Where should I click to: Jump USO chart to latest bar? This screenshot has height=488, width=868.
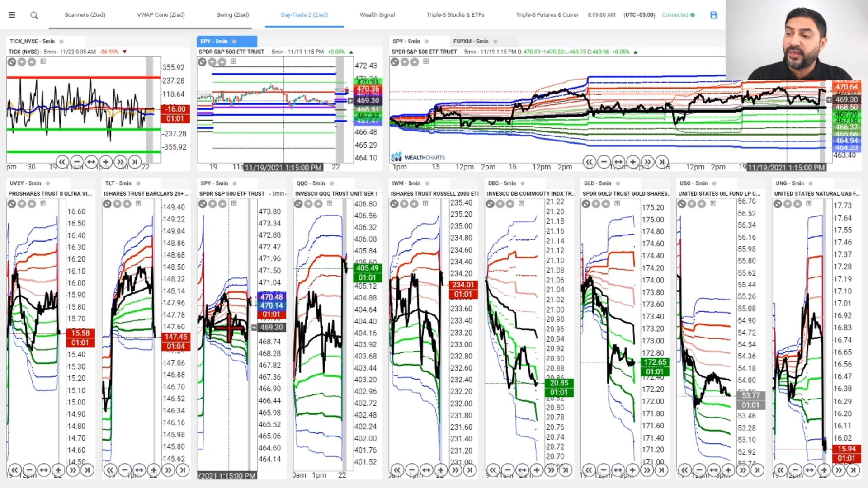tap(757, 470)
